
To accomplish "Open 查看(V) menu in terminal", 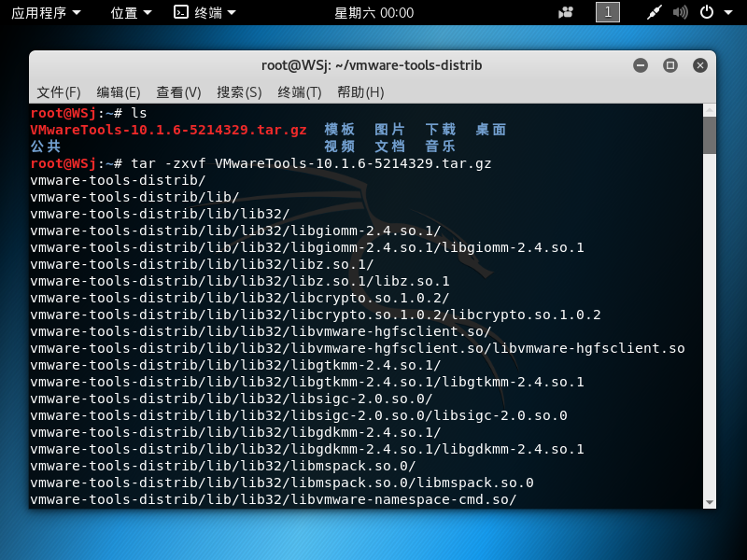I will click(x=178, y=91).
